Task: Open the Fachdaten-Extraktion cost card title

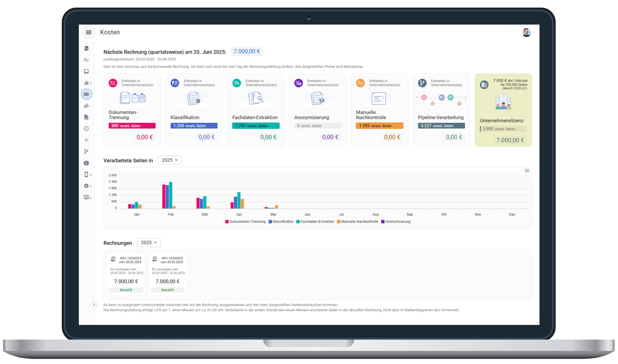Action: [255, 118]
